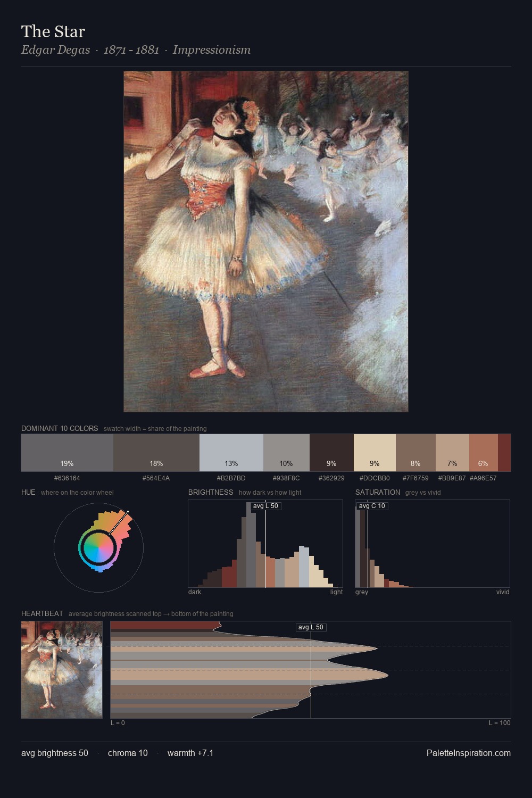
Task: Click the 'SATURATION' section heading
Action: (378, 492)
